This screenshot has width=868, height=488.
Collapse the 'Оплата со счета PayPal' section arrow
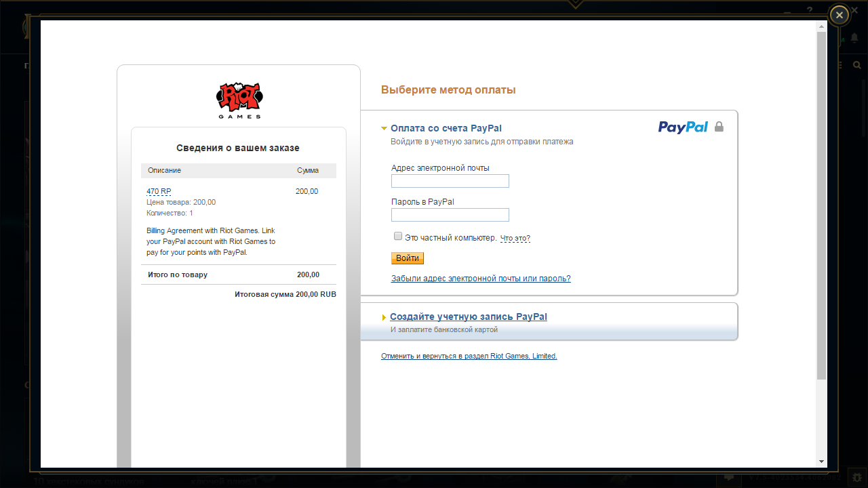pos(384,128)
